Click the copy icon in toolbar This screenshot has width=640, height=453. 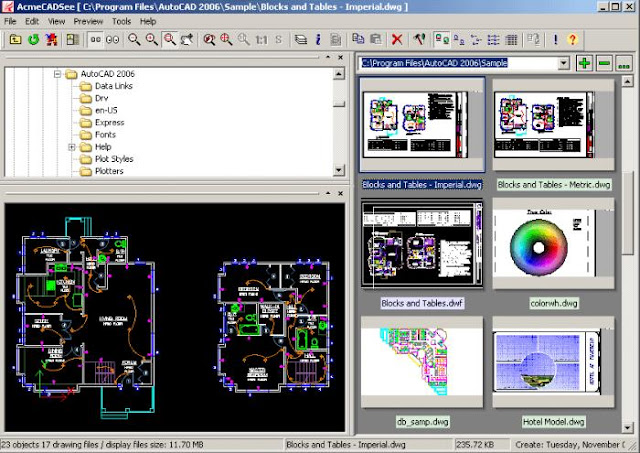358,40
